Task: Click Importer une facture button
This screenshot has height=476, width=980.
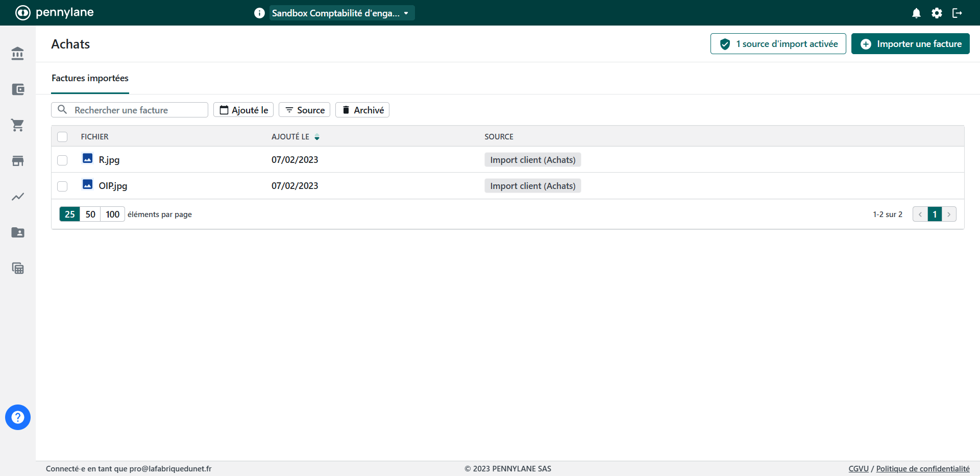Action: click(x=910, y=44)
